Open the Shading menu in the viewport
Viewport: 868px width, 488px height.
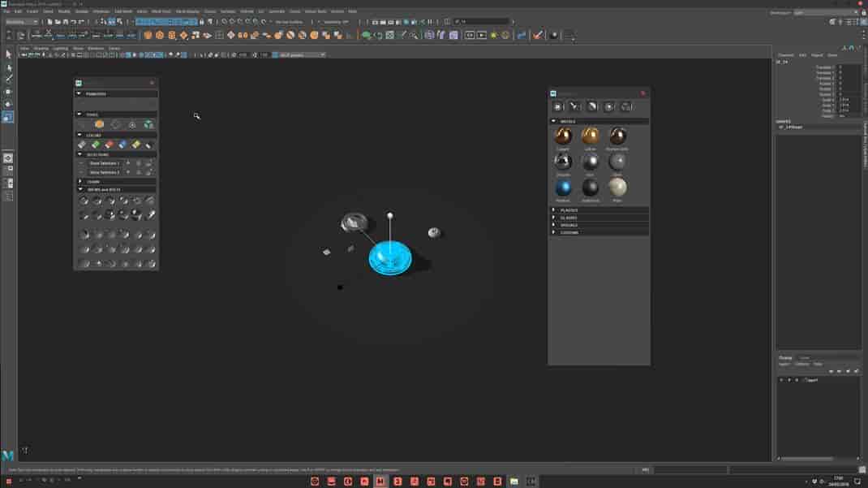pyautogui.click(x=39, y=48)
